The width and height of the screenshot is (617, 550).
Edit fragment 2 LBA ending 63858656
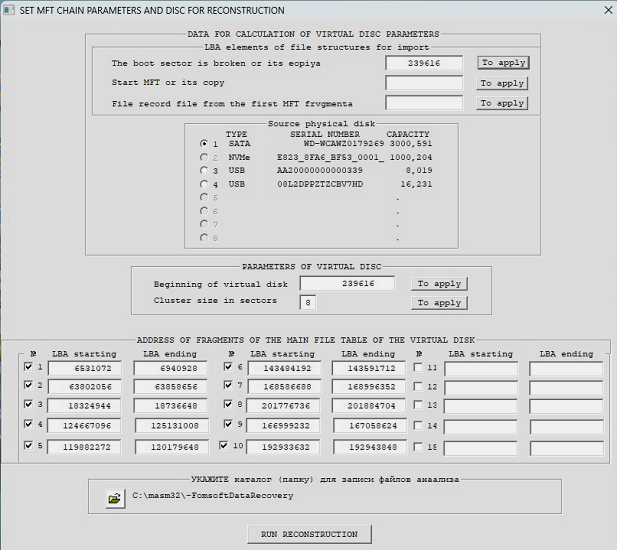click(x=171, y=387)
